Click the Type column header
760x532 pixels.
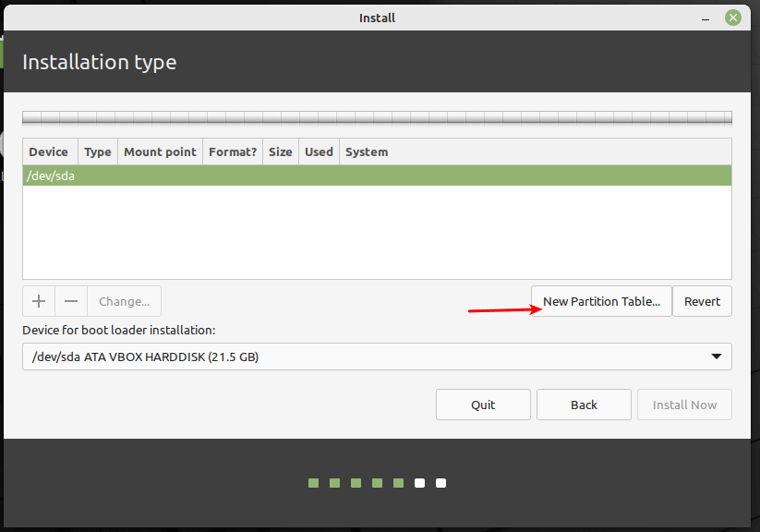pos(98,151)
